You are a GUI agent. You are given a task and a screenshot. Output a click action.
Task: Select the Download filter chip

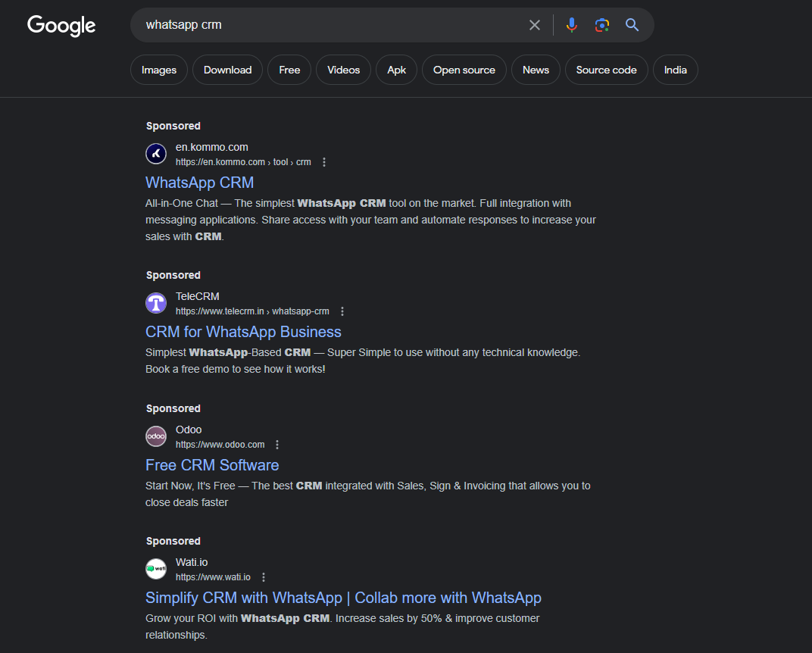(x=227, y=70)
